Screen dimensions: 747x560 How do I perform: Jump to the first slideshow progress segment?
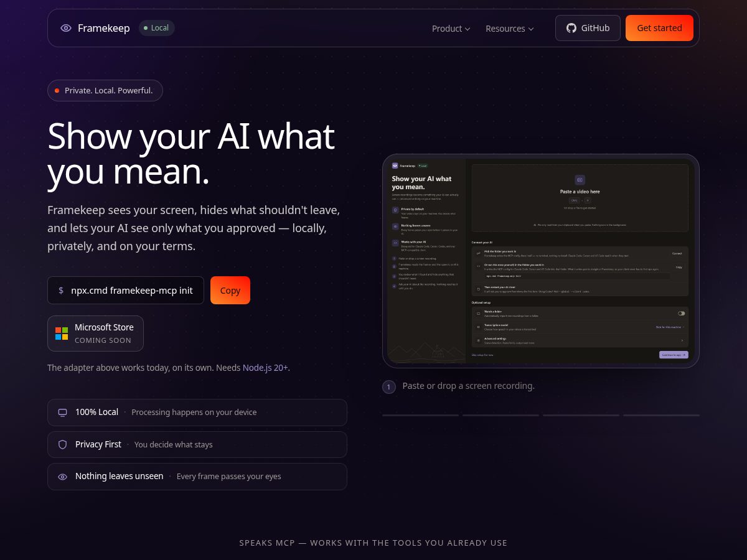point(420,415)
